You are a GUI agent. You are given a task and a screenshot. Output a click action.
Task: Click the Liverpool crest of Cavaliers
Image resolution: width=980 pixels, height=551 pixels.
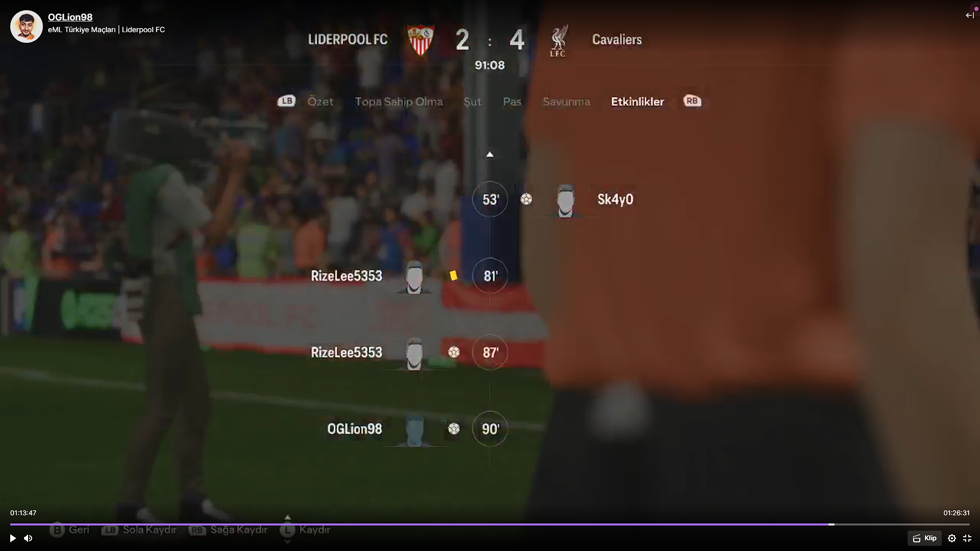click(x=558, y=40)
